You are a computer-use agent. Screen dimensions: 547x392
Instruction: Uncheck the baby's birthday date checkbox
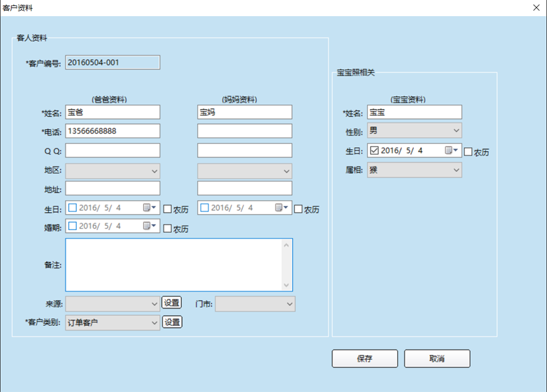[x=374, y=151]
